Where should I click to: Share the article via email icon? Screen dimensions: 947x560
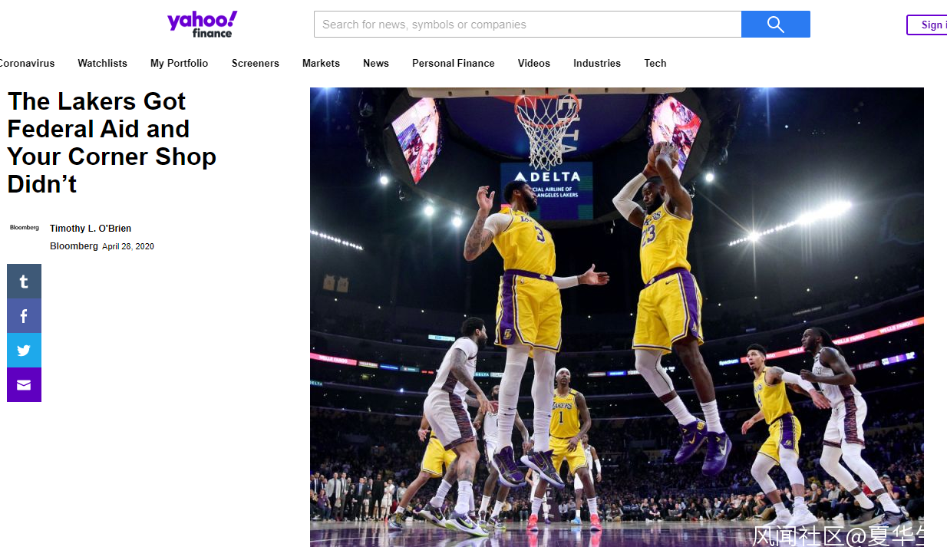[24, 384]
